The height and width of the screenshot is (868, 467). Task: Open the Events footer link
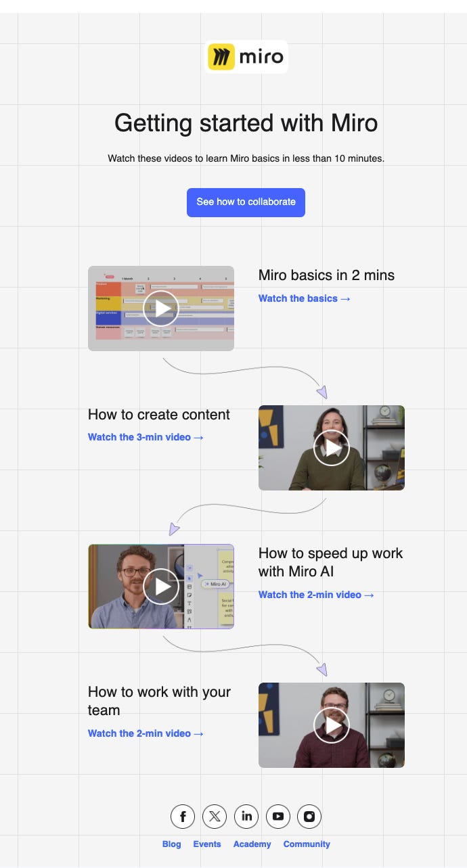pos(207,844)
